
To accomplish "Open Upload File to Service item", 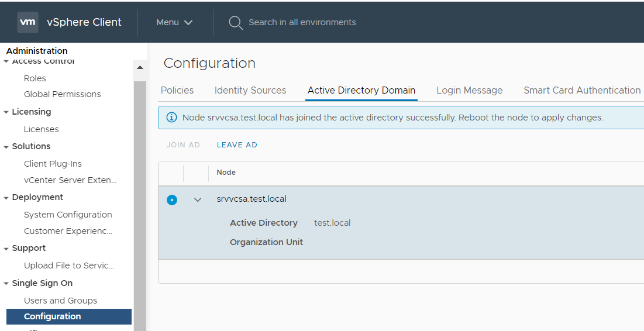I will click(x=69, y=266).
